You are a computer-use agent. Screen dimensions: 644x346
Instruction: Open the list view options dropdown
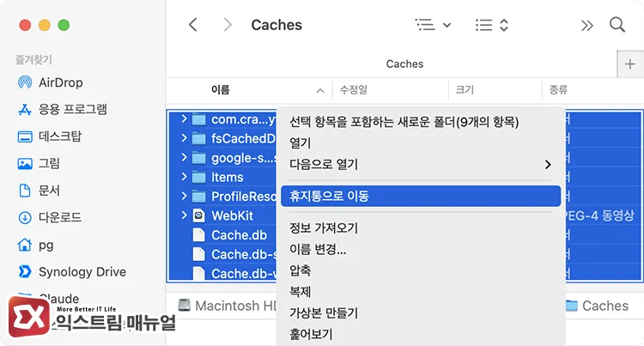tap(433, 25)
